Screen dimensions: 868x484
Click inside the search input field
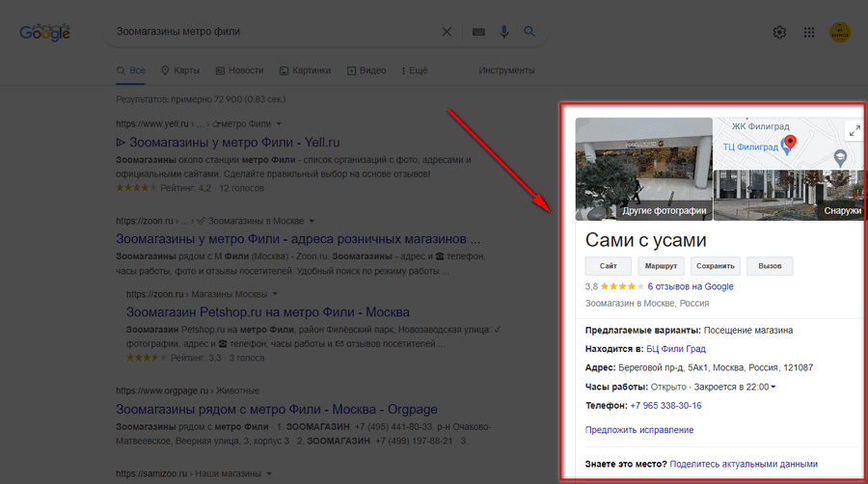[x=270, y=32]
